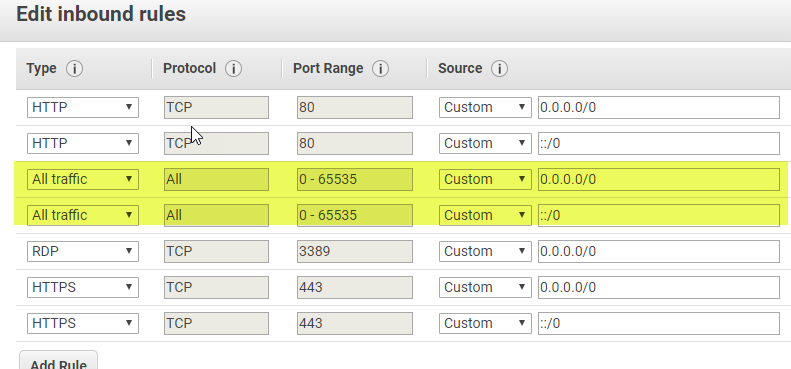Viewport: 791px width, 369px height.
Task: Open Custom source dropdown for HTTPS 0.0.0.0/0 rule
Action: (485, 287)
